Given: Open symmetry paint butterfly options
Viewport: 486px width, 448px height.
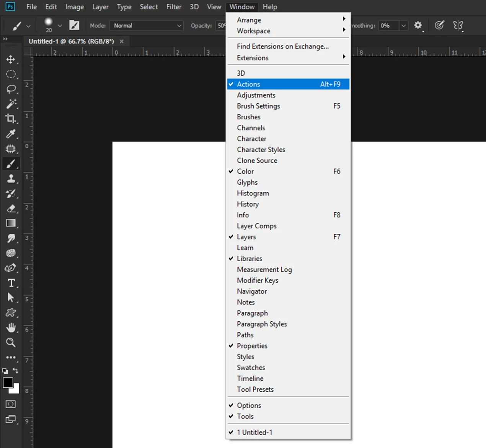Looking at the screenshot, I should click(x=458, y=25).
